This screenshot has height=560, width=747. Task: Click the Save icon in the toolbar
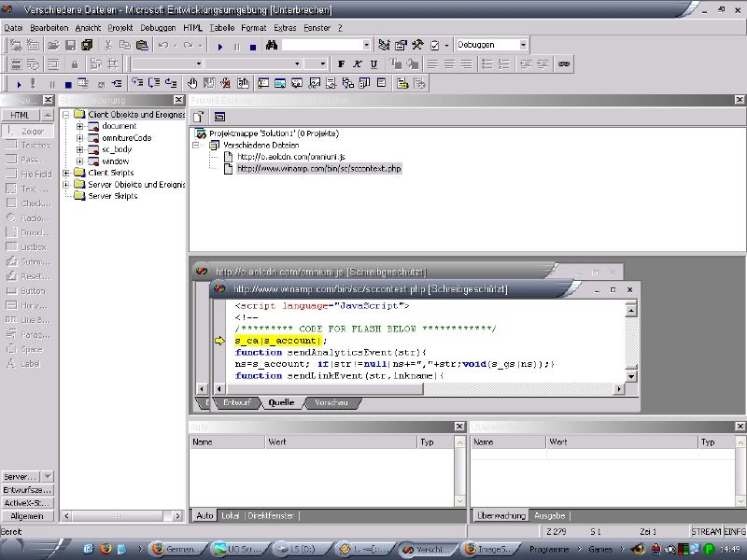pos(72,45)
